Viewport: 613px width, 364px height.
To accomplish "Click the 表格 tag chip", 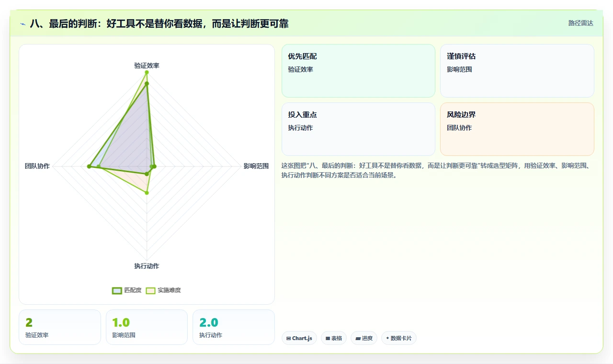I will (x=334, y=338).
